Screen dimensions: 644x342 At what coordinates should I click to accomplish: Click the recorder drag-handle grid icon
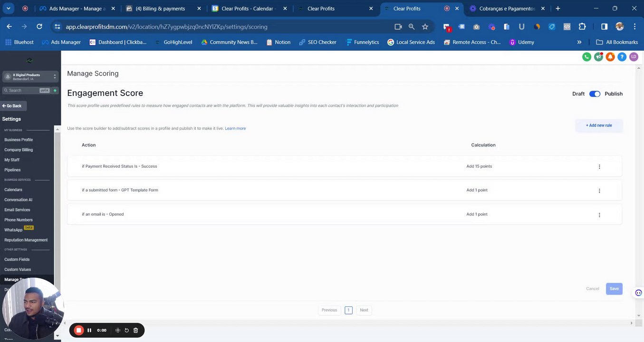[118, 330]
